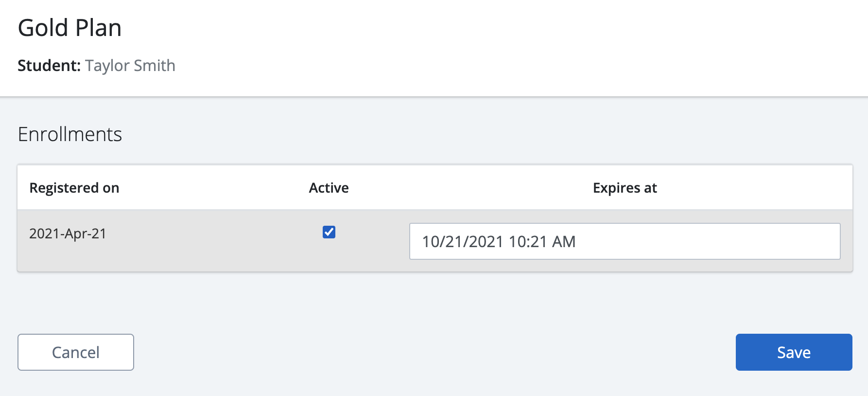This screenshot has height=396, width=868.
Task: Click the student name Taylor Smith
Action: tap(130, 66)
